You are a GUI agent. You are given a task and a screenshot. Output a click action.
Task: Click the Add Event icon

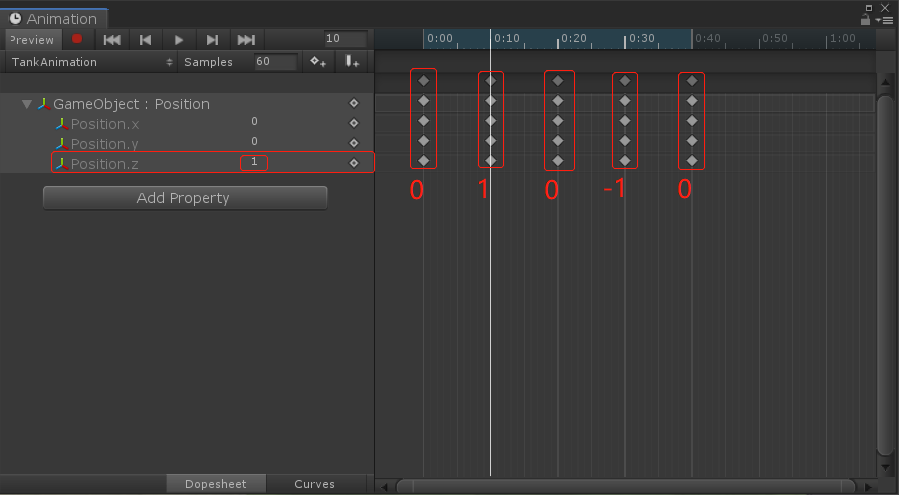pyautogui.click(x=352, y=61)
